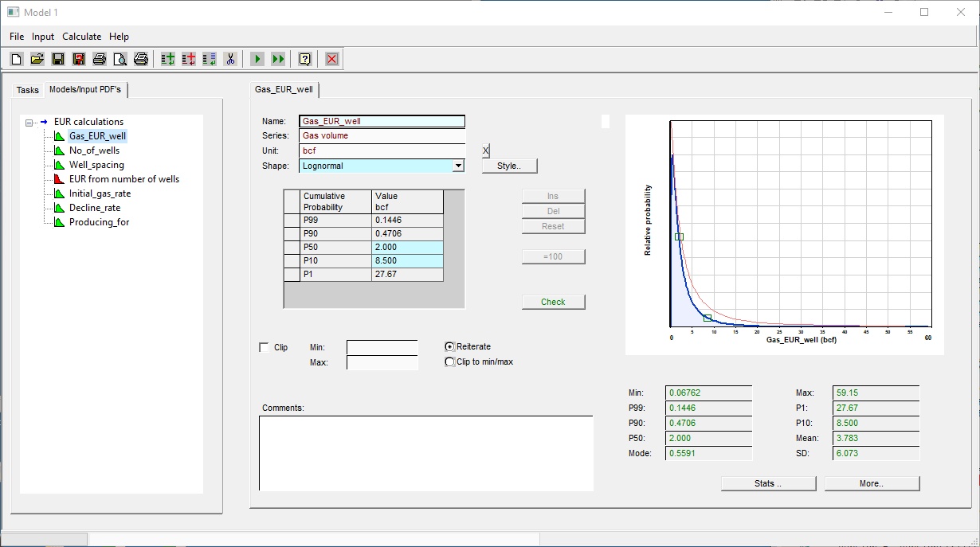Click the New file toolbar icon
This screenshot has height=547, width=980.
[17, 59]
